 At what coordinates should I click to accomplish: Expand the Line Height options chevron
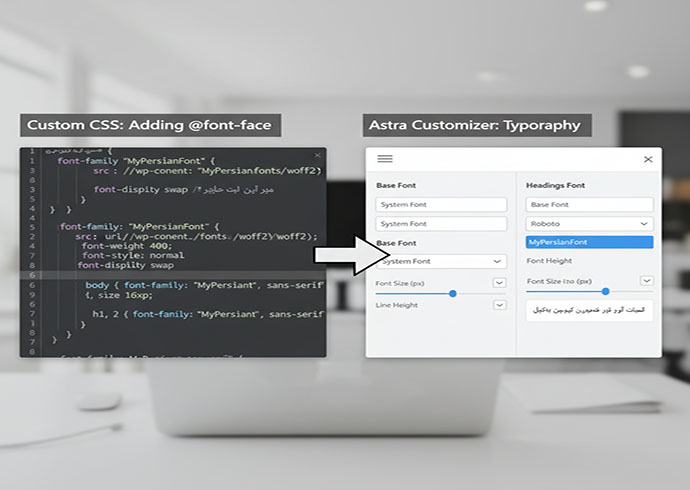(499, 305)
